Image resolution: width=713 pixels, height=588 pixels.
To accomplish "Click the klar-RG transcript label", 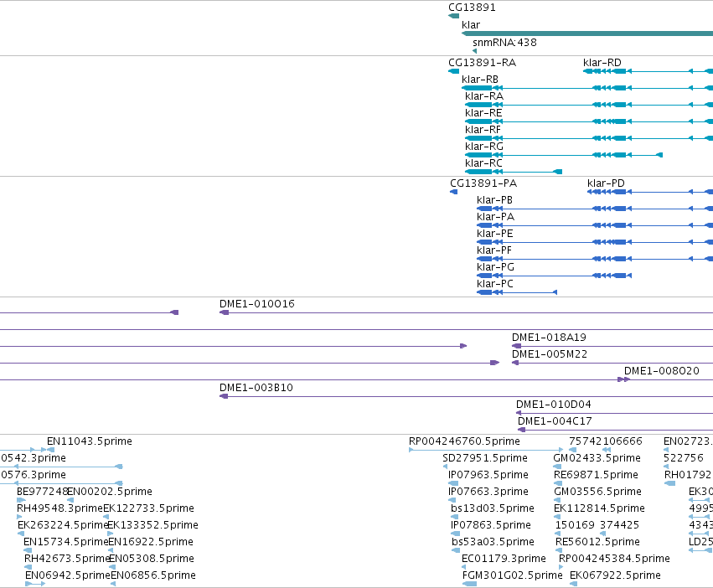I will click(x=484, y=147).
